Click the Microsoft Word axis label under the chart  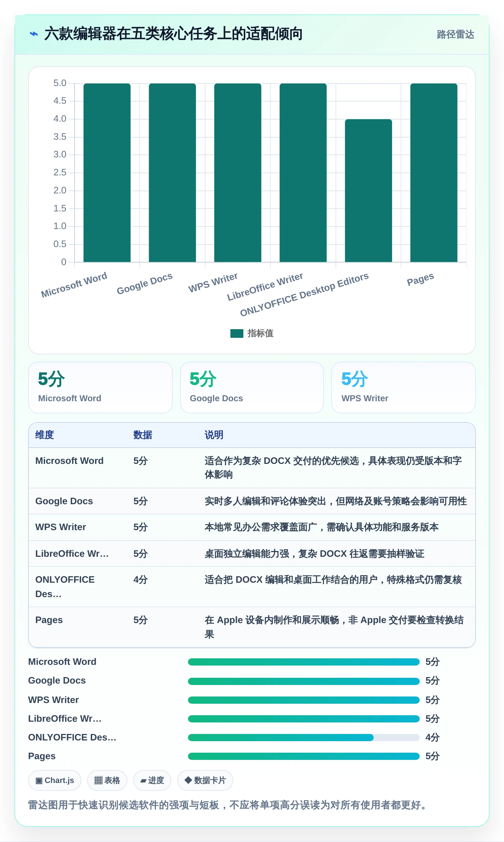(74, 285)
